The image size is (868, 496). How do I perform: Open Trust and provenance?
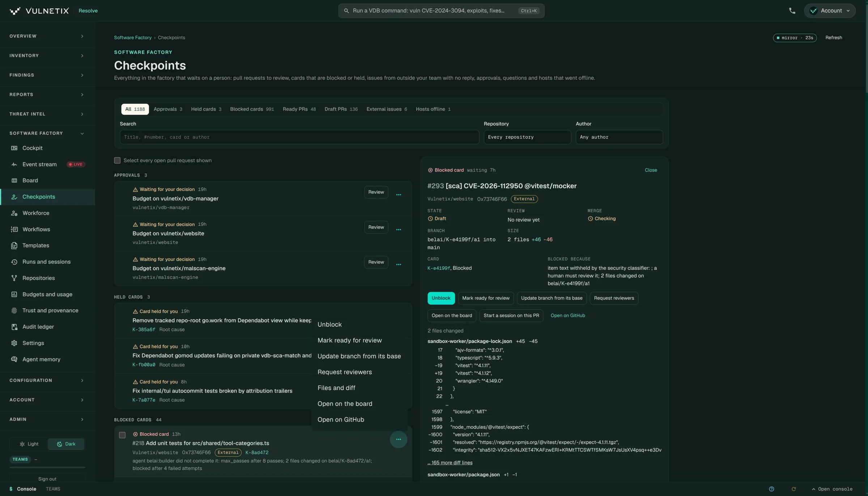[47, 310]
